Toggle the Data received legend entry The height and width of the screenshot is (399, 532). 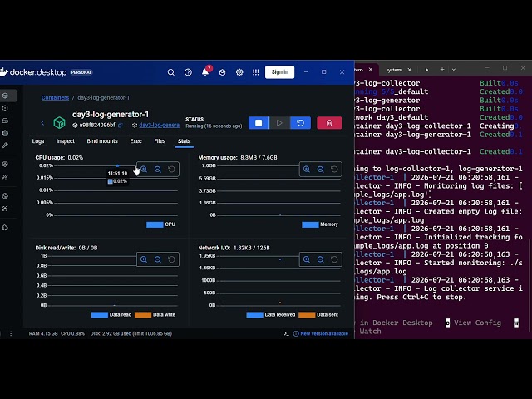271,315
